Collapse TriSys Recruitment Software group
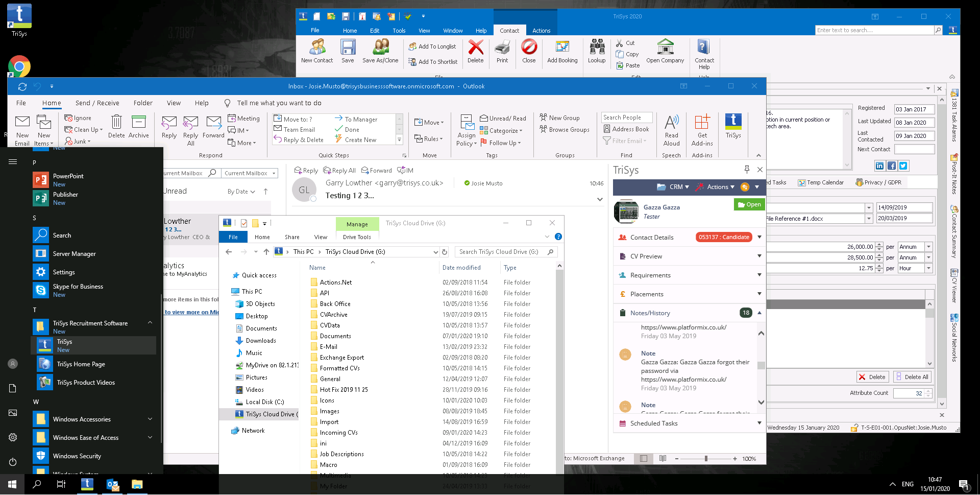Screen dimensions: 980x495 click(150, 323)
